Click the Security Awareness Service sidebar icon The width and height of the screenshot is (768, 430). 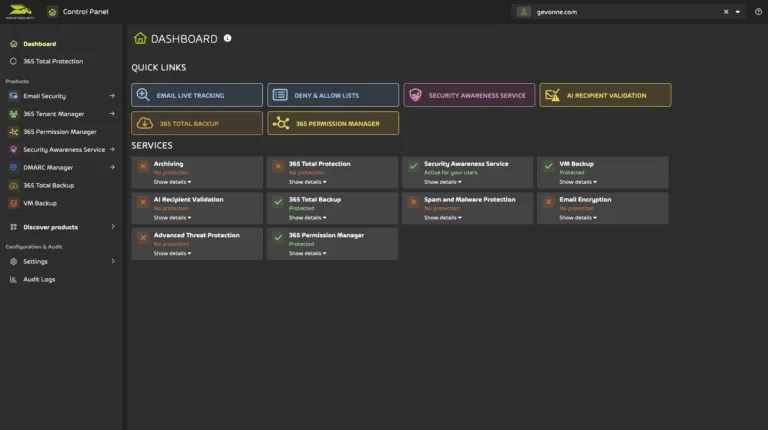click(14, 149)
